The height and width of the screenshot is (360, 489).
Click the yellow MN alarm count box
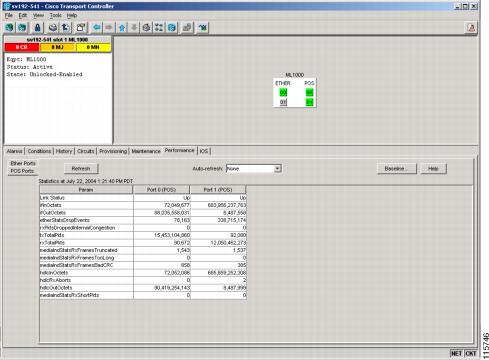pyautogui.click(x=93, y=47)
